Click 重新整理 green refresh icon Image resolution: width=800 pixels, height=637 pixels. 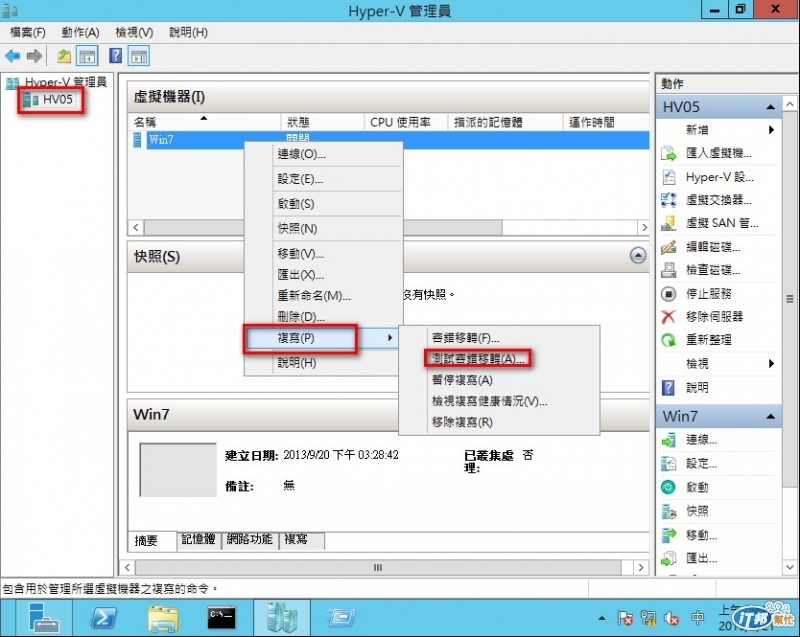(x=668, y=340)
